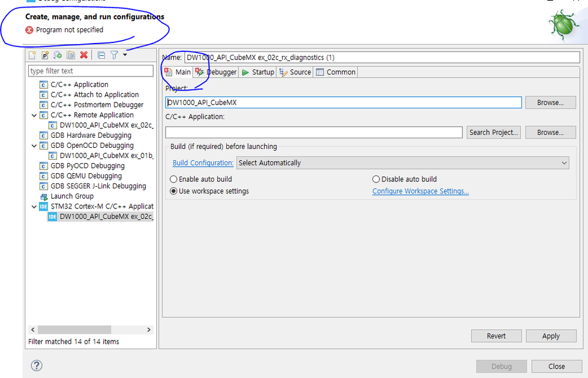Open Configure Workspace Settings link
The width and height of the screenshot is (588, 378).
tap(420, 191)
